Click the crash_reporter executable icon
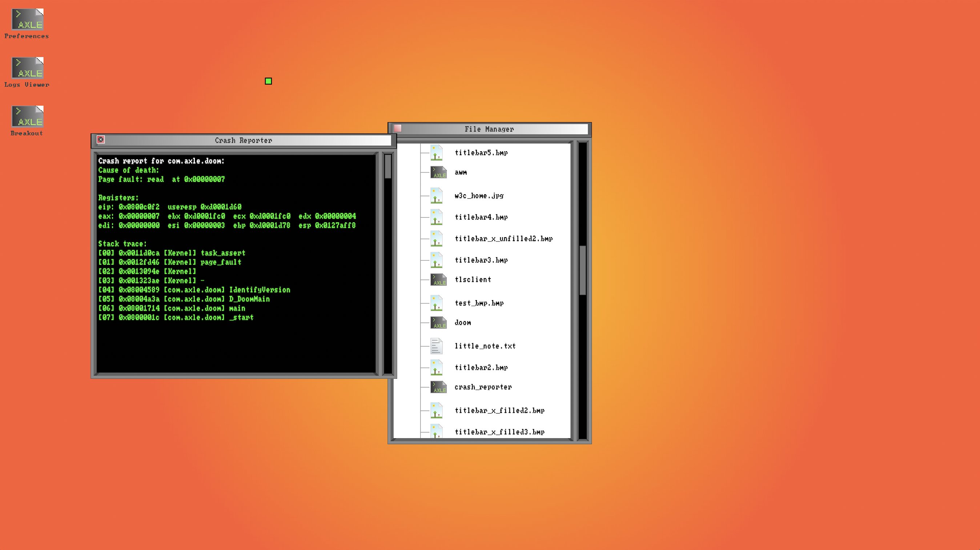 (x=438, y=387)
